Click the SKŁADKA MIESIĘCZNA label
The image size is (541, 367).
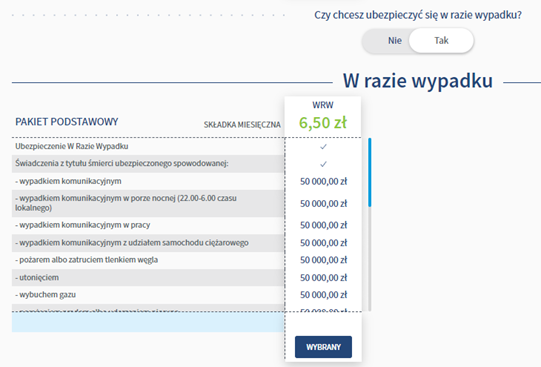(x=242, y=125)
